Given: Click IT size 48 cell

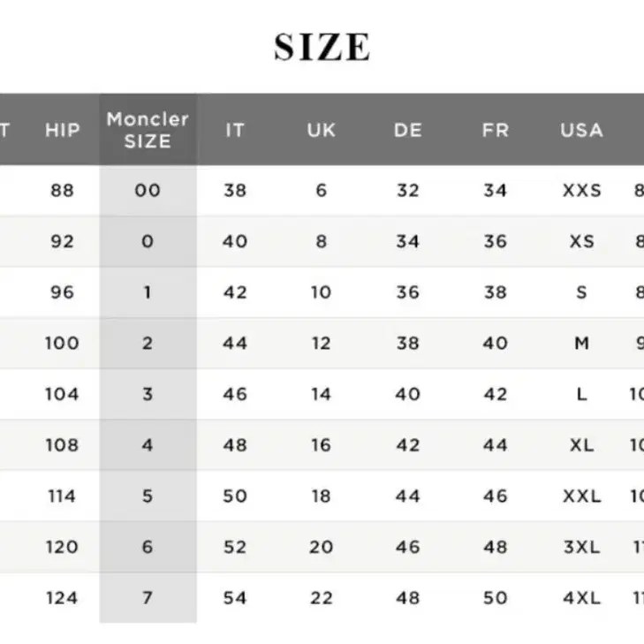Looking at the screenshot, I should point(235,445).
